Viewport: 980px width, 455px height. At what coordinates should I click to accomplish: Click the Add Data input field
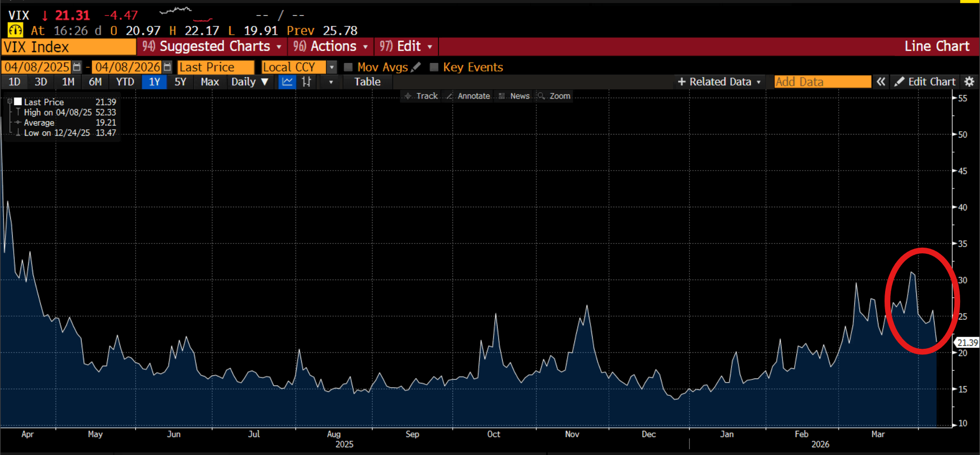click(822, 82)
